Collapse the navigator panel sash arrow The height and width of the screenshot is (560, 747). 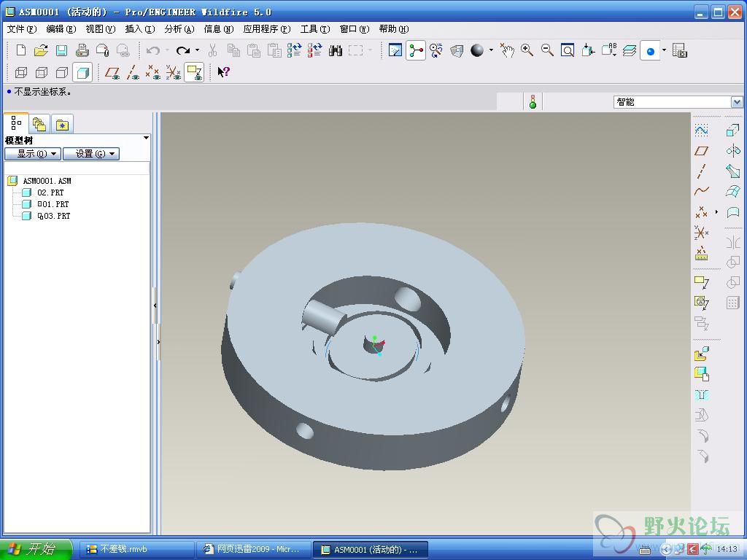click(155, 306)
